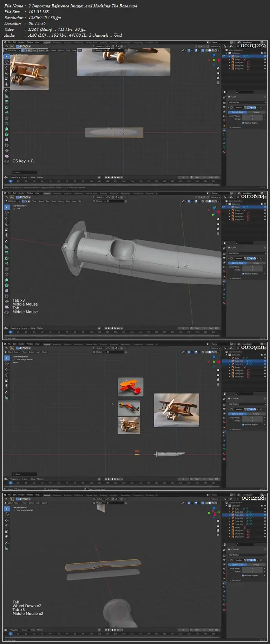Click the Select Box tool in 06:14 frame

tap(7, 207)
